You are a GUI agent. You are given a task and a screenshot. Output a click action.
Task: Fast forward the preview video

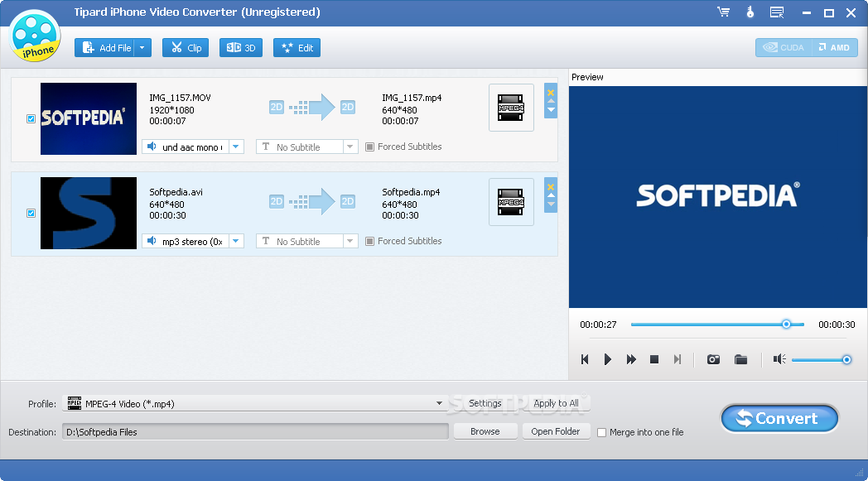(631, 359)
